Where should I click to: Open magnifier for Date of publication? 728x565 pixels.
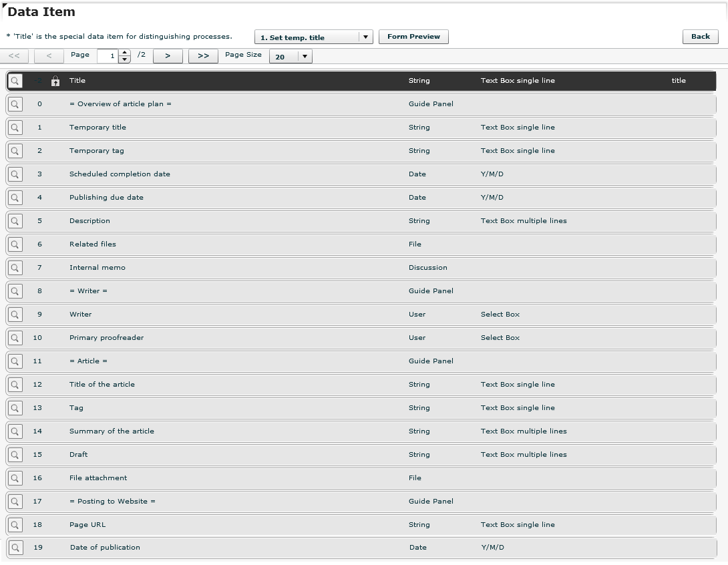(x=16, y=548)
